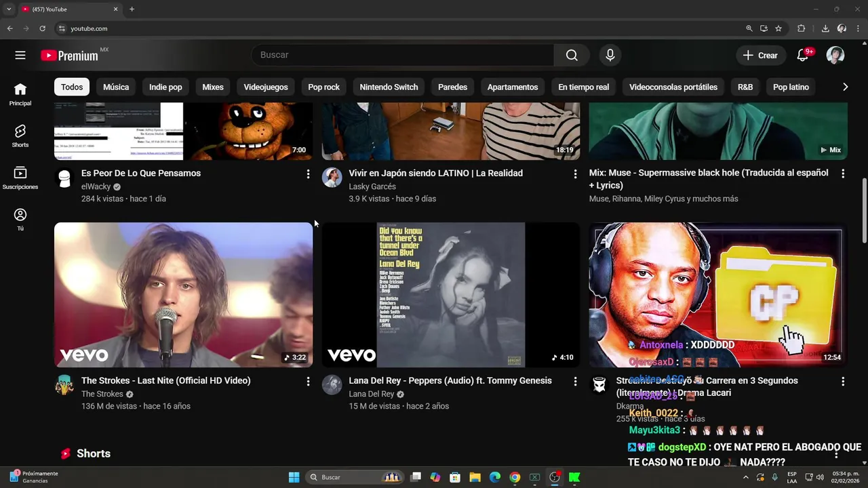Screen dimensions: 868x488
Task: Select the R&B filter chip
Action: pyautogui.click(x=745, y=87)
